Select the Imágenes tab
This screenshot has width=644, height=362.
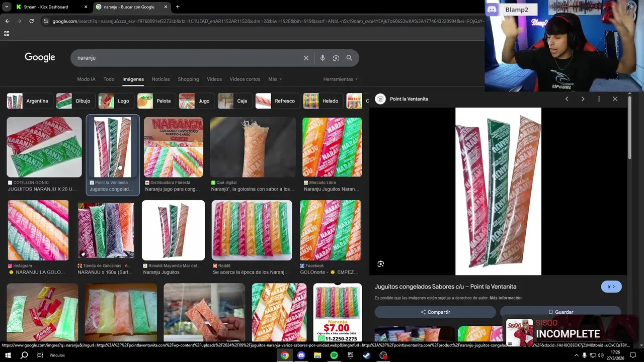click(133, 79)
